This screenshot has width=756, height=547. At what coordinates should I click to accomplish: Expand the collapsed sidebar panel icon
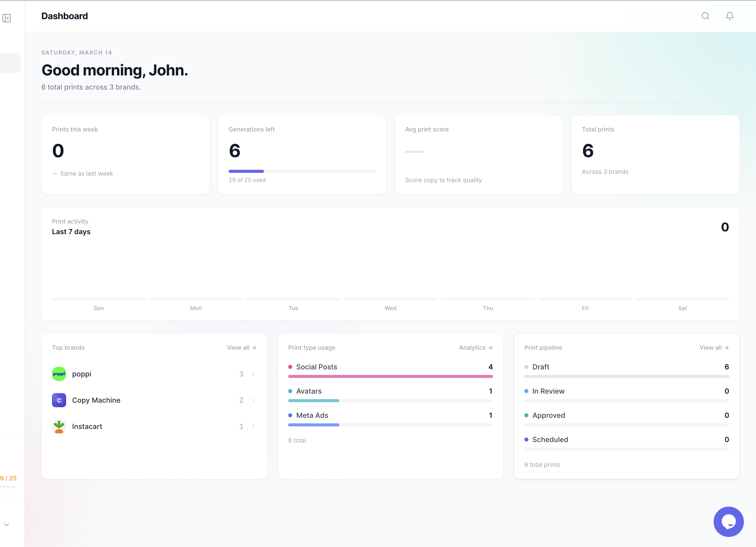[x=7, y=18]
